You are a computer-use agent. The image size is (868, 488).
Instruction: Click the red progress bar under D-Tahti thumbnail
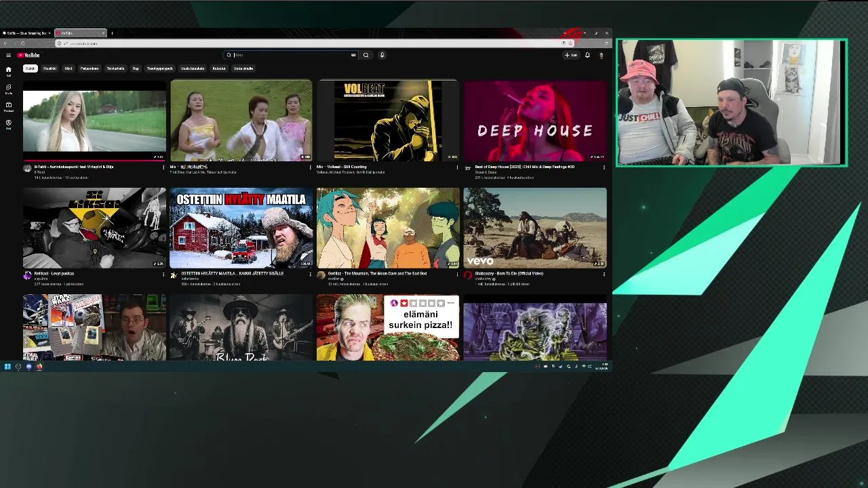click(94, 160)
